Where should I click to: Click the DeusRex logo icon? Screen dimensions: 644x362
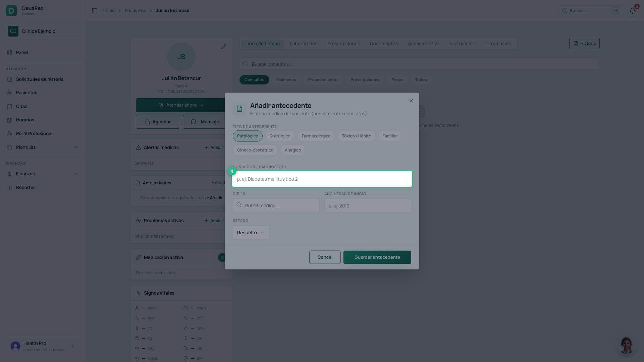(11, 11)
